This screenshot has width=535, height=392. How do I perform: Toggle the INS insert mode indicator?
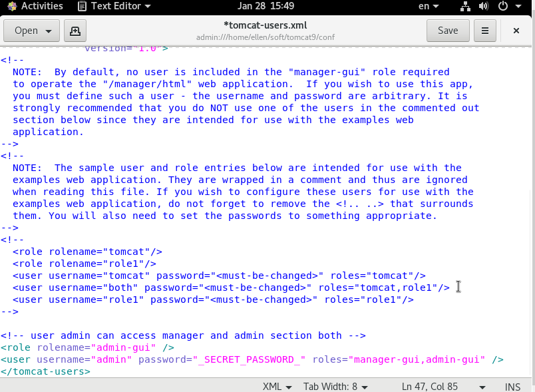[512, 387]
